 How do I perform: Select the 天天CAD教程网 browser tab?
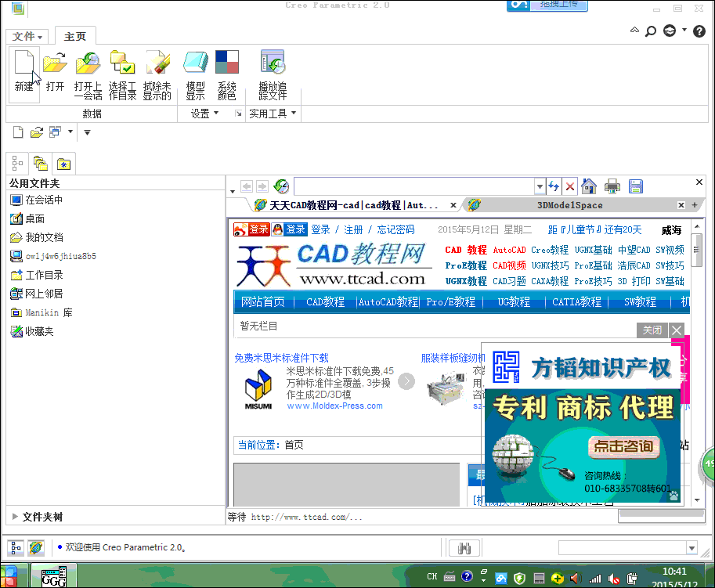point(354,205)
